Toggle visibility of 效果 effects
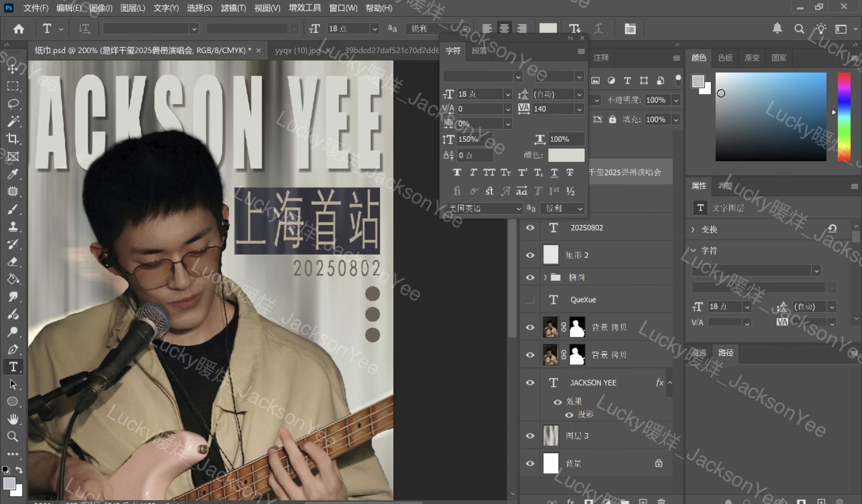 (557, 402)
